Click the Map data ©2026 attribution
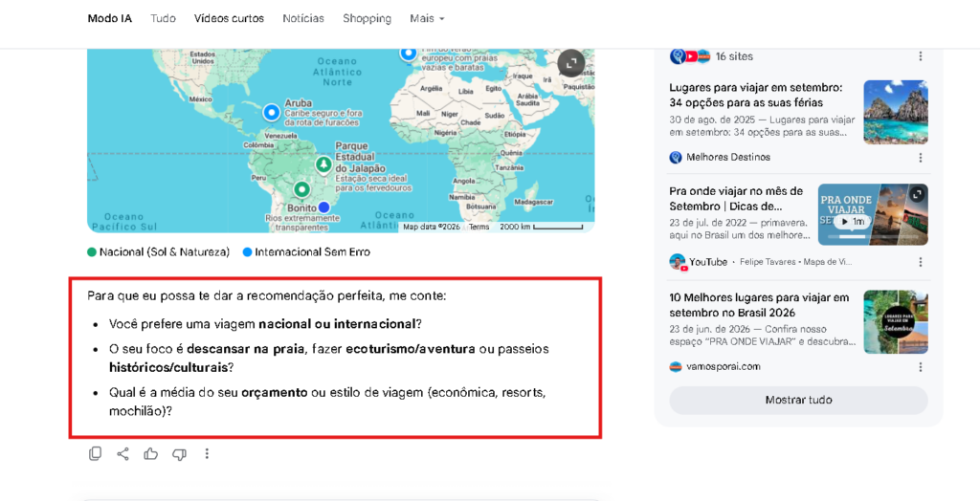 (432, 227)
